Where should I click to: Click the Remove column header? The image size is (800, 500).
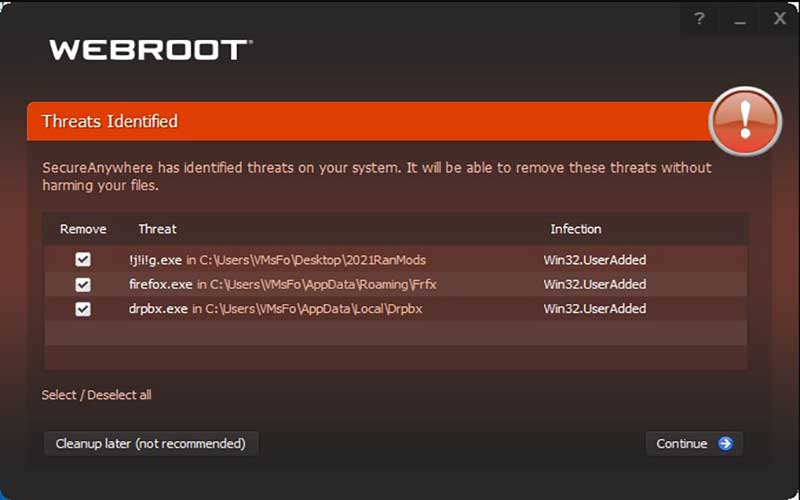tap(83, 229)
